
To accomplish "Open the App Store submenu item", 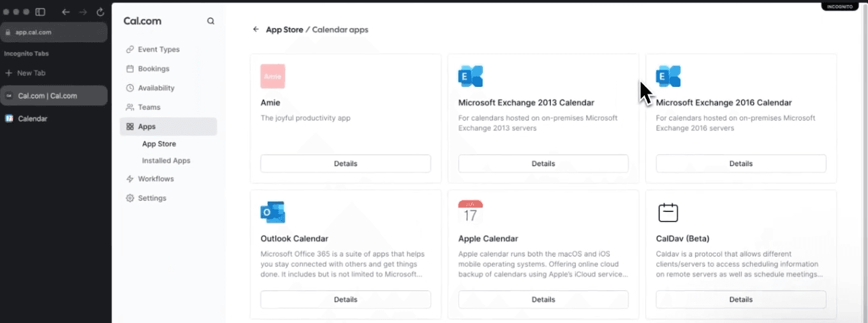I will point(159,144).
